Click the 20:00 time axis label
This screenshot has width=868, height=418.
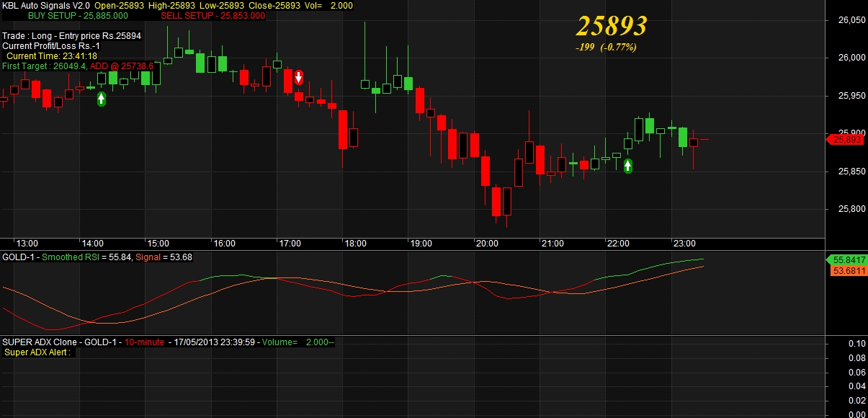click(486, 244)
